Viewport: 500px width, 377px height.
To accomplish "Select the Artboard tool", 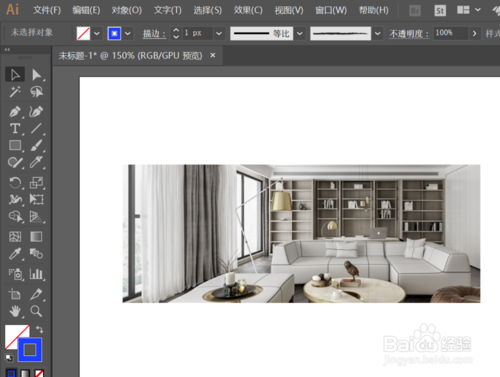I will 15,294.
